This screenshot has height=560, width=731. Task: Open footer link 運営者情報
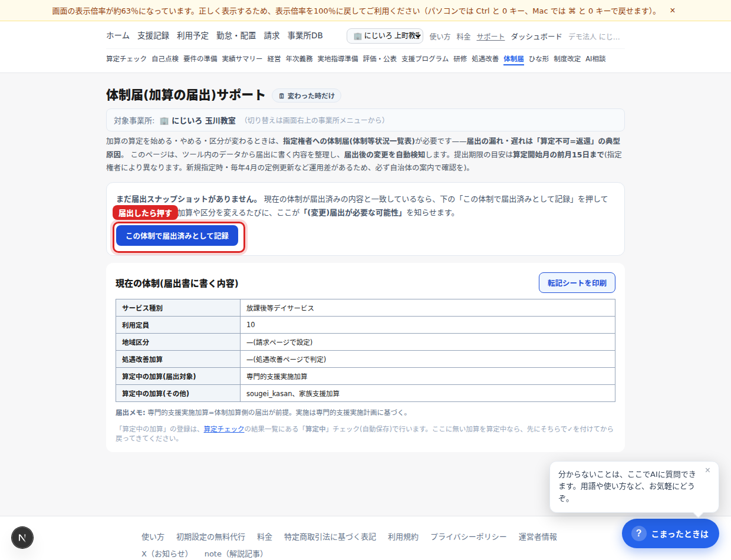pos(538,537)
